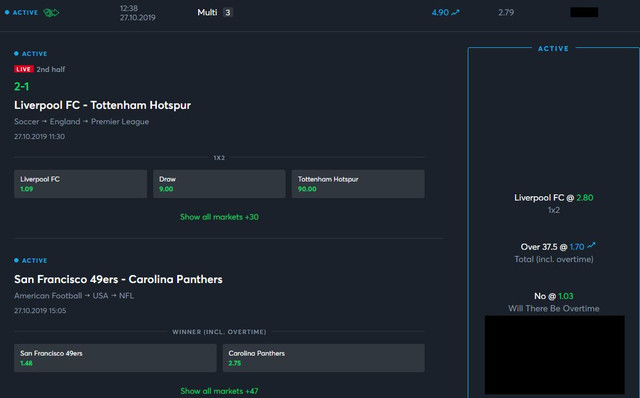
Task: Expand Show all markets +47
Action: [x=219, y=391]
